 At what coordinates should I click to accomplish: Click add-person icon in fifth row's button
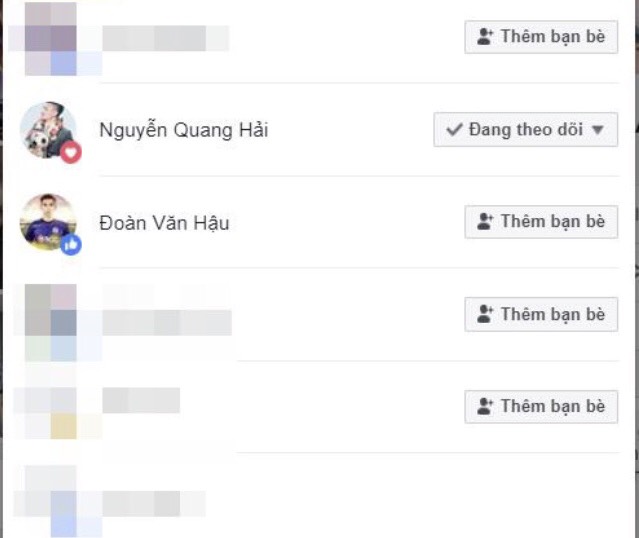click(x=485, y=406)
